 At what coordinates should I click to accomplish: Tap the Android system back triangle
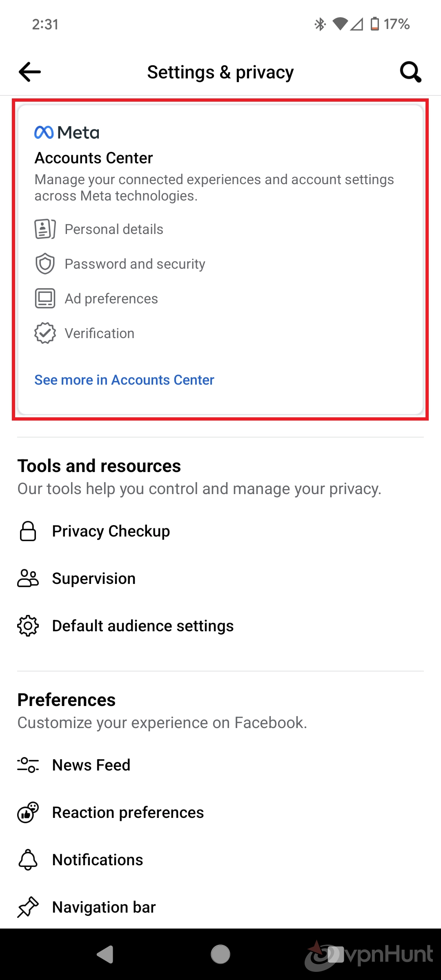[x=105, y=954]
